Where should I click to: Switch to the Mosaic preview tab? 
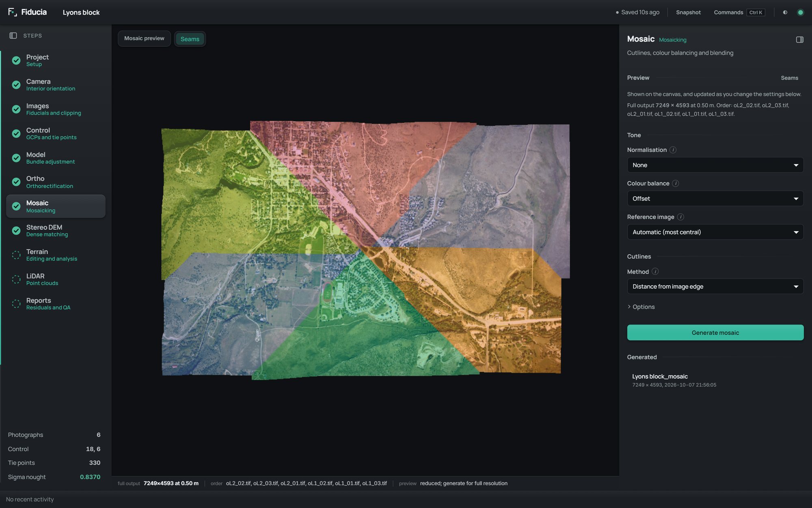click(x=144, y=39)
